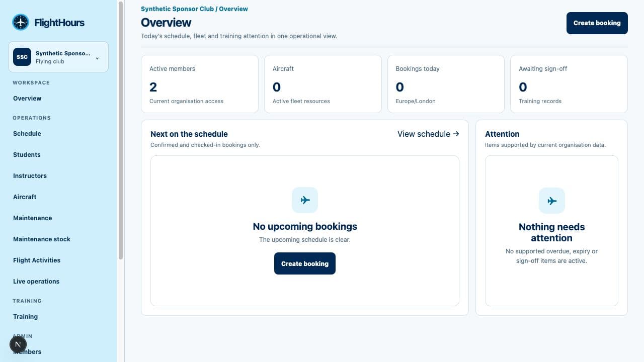Click the sidebar vertical scrollbar
The height and width of the screenshot is (362, 644).
pos(121,131)
